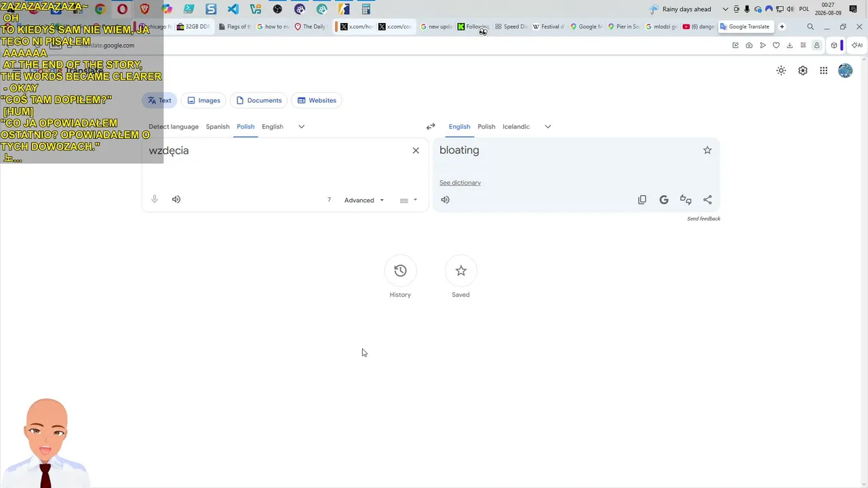Select Detect language as the source
This screenshot has height=488, width=868.
(x=174, y=127)
